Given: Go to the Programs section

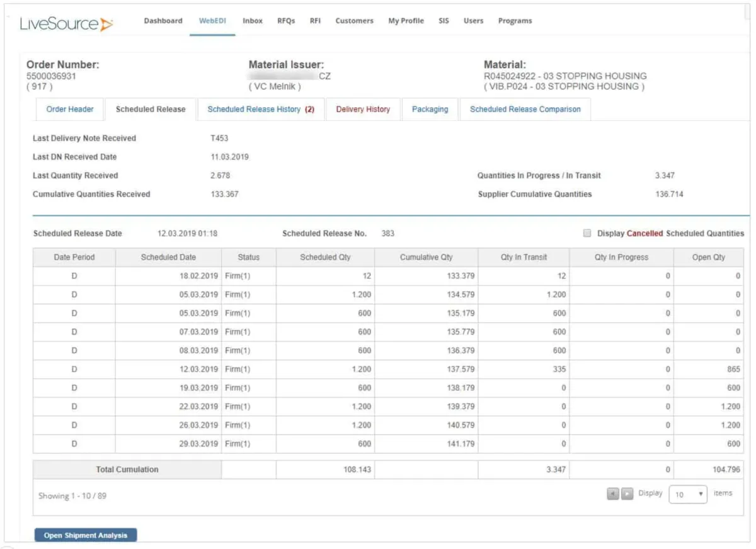Looking at the screenshot, I should click(x=515, y=21).
